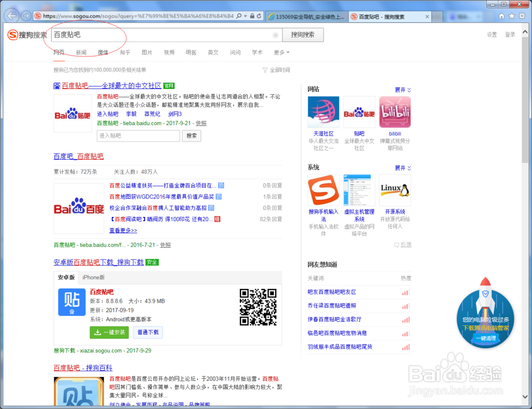Open the 安卓版百度贴吧下载 result link

coord(99,262)
